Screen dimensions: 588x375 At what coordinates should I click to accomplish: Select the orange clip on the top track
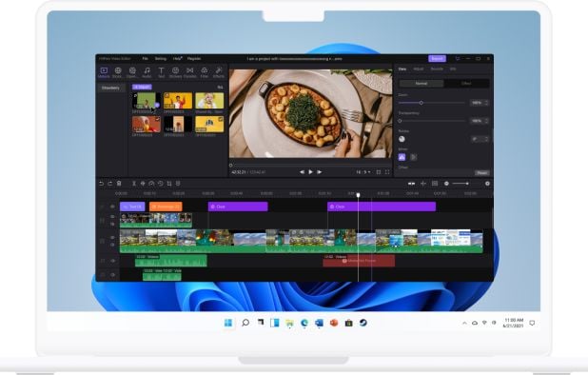(x=166, y=207)
